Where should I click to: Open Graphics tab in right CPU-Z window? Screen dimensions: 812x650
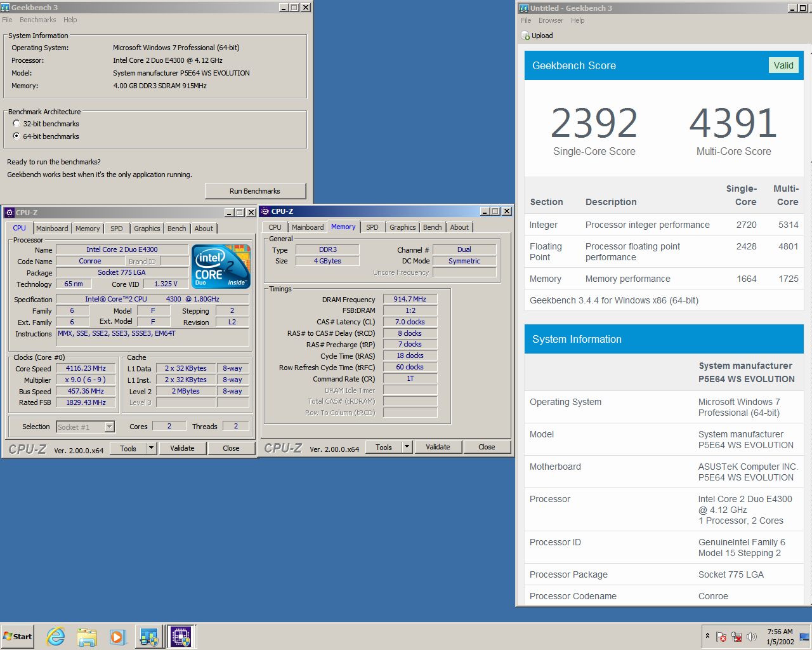pyautogui.click(x=403, y=227)
